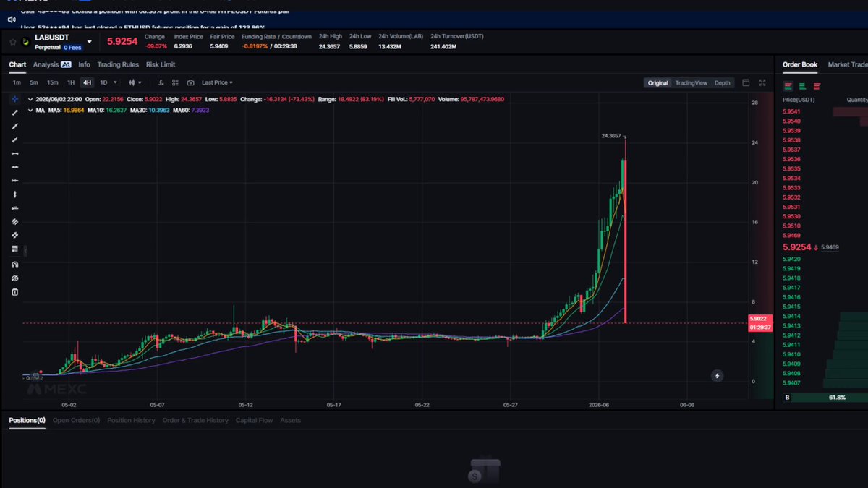The height and width of the screenshot is (488, 868).
Task: Click the 5.9254 last price in order book
Action: [x=797, y=247]
